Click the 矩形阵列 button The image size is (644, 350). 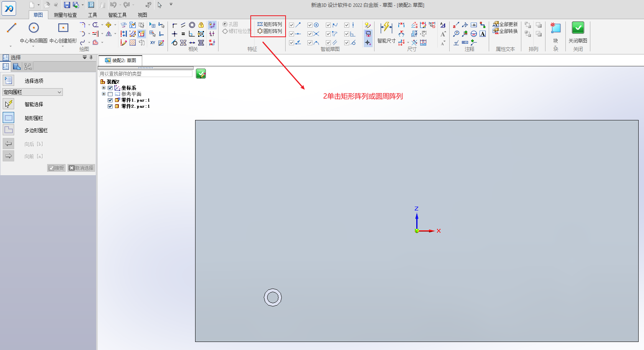[270, 24]
